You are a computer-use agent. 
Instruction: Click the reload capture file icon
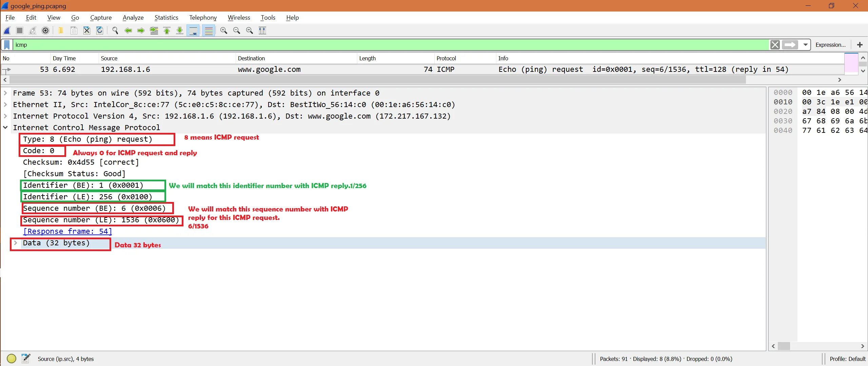point(100,31)
